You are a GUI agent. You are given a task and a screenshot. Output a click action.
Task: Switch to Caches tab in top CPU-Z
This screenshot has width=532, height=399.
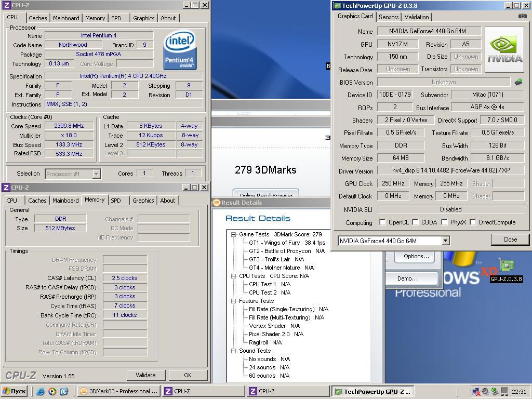click(37, 18)
